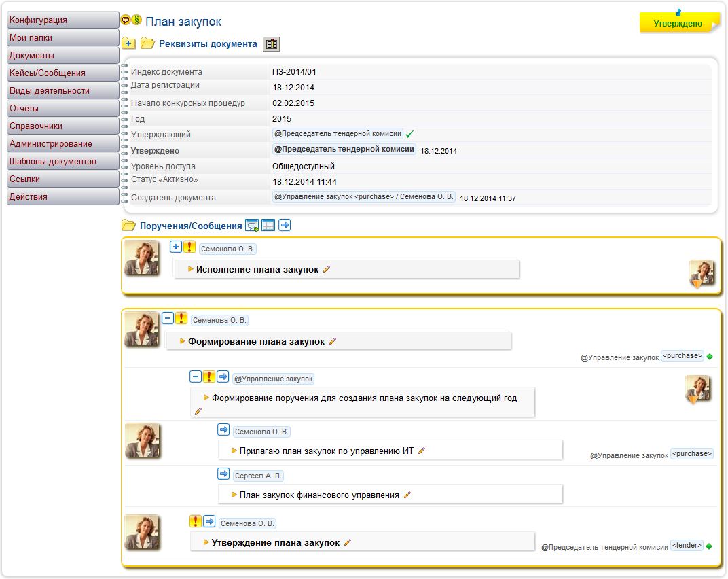Collapse the @Управление закупок subtask thread
Viewport: 728px width, 579px height.
pos(196,376)
